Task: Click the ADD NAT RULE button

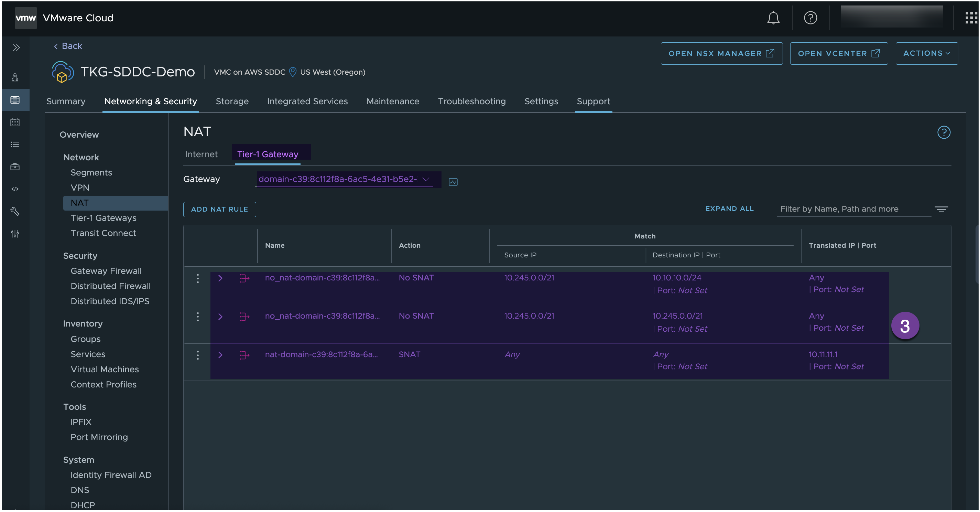Action: [x=220, y=209]
